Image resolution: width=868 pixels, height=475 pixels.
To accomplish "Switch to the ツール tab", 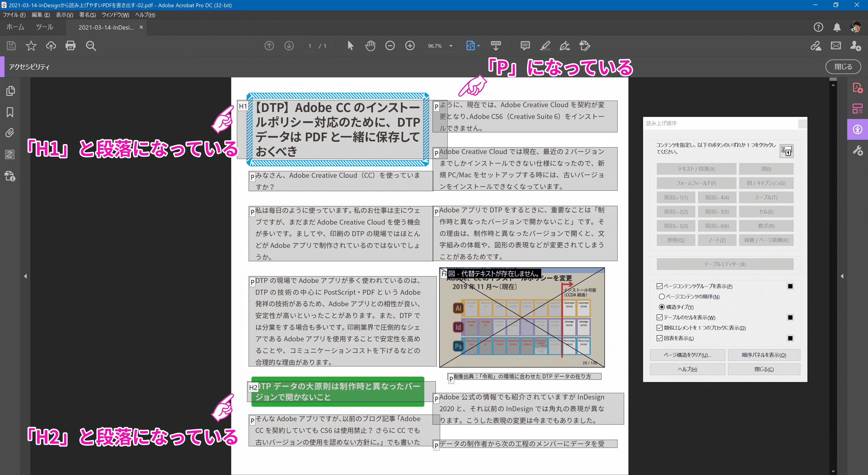I will point(45,27).
